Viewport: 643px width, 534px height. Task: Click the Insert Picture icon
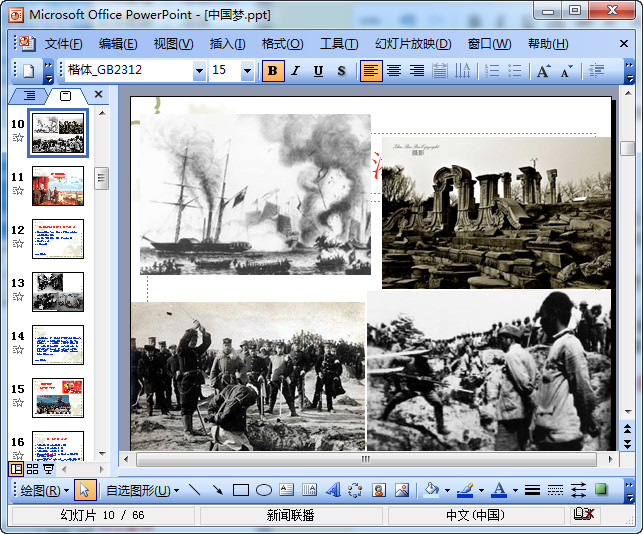coord(402,490)
